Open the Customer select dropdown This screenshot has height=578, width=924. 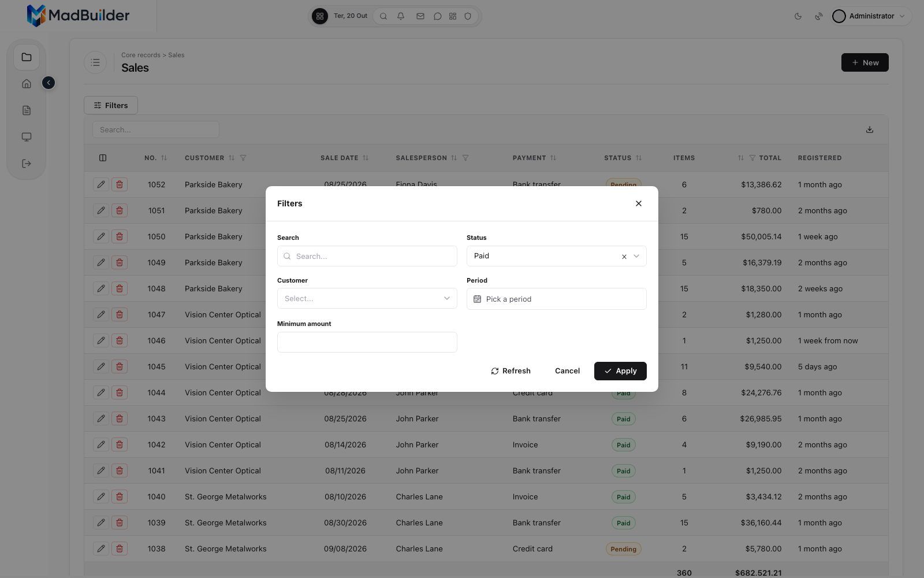click(x=367, y=299)
